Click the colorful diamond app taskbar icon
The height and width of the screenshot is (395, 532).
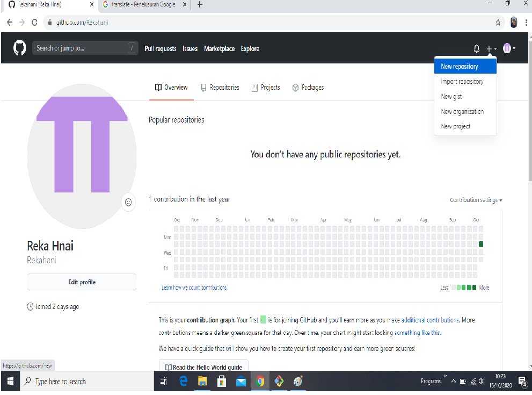pos(279,381)
